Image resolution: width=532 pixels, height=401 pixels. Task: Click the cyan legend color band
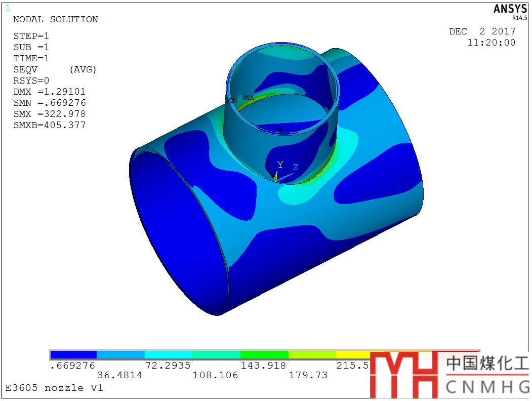pos(169,354)
